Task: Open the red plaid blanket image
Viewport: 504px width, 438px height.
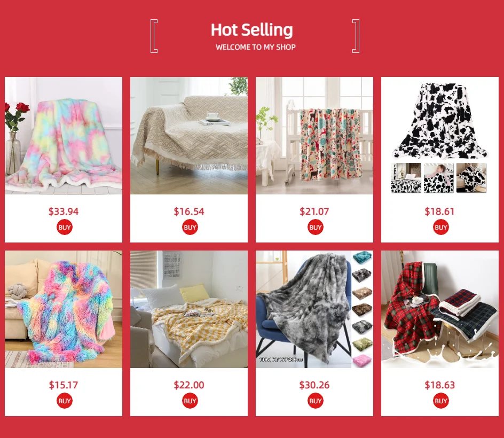Action: pyautogui.click(x=440, y=309)
